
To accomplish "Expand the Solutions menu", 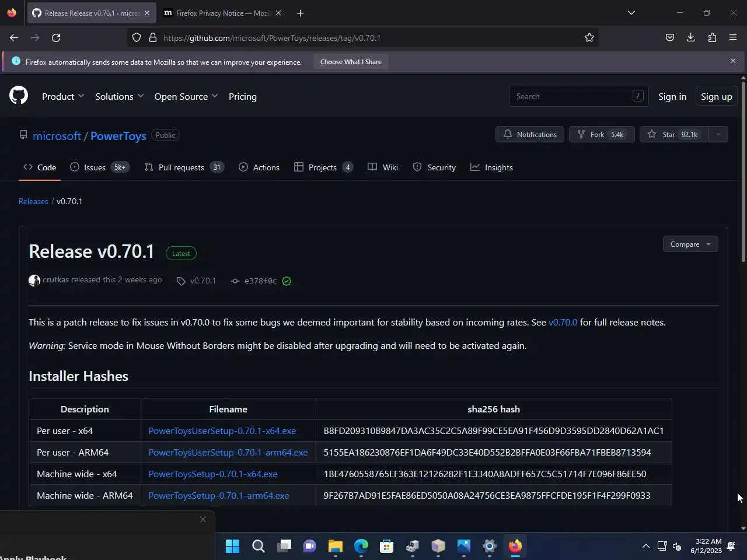I will tap(119, 96).
